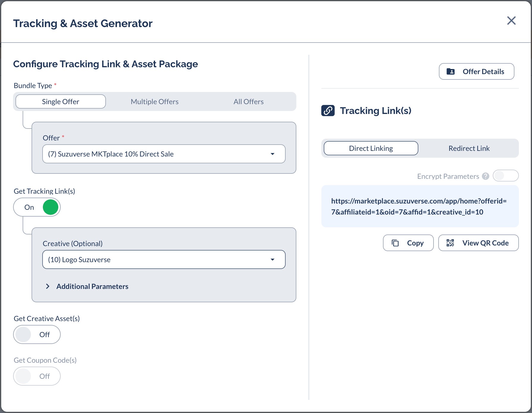The height and width of the screenshot is (413, 532).
Task: Select the All Offers bundle tab
Action: [248, 101]
